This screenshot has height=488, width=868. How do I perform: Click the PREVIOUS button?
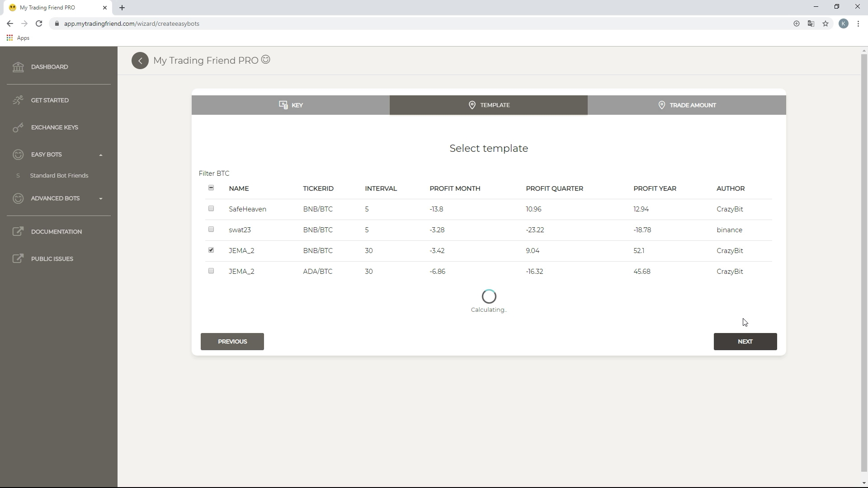(x=232, y=341)
